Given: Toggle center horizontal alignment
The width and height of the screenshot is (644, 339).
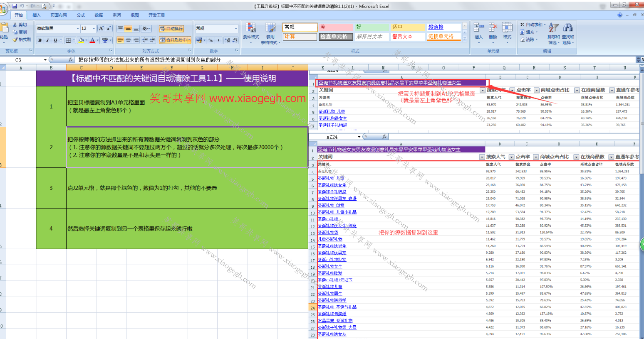Looking at the screenshot, I should click(128, 40).
